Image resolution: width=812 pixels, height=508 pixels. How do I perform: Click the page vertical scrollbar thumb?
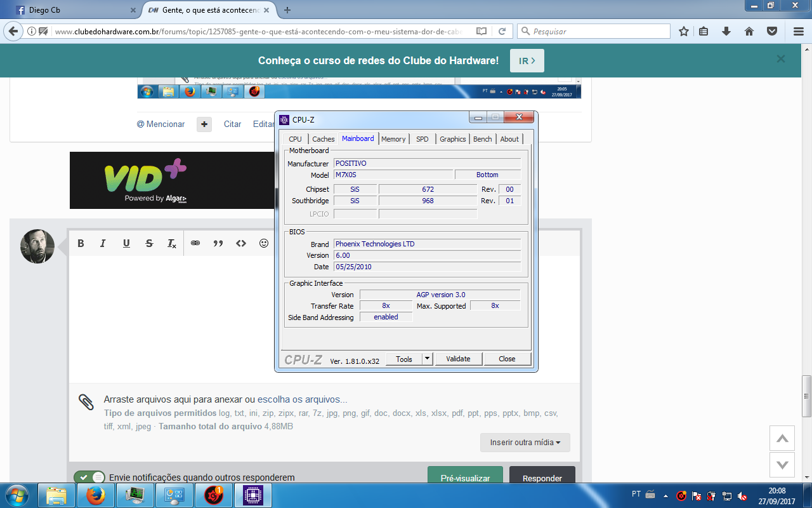[806, 396]
